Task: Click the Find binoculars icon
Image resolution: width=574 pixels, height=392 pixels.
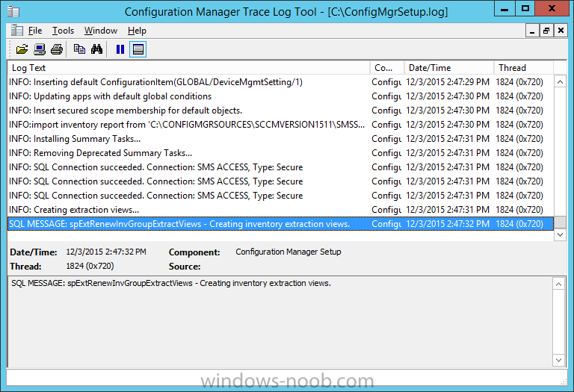Action: 96,49
